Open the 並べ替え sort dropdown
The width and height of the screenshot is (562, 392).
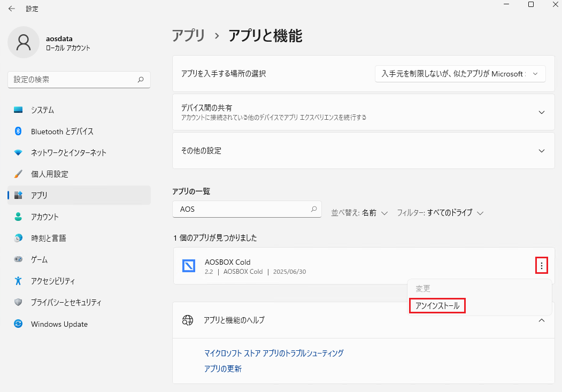pos(359,213)
